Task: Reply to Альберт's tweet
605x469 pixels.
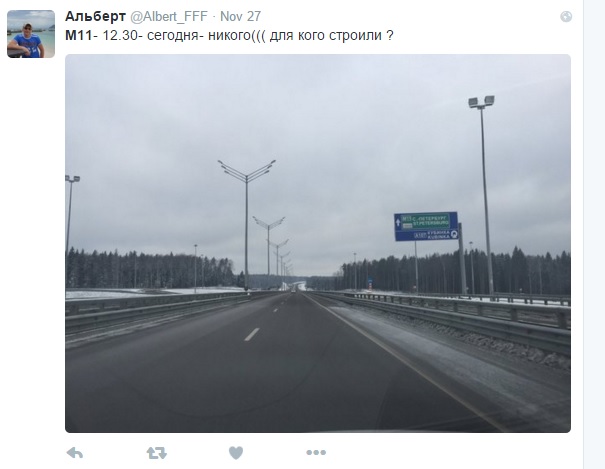Action: click(74, 452)
